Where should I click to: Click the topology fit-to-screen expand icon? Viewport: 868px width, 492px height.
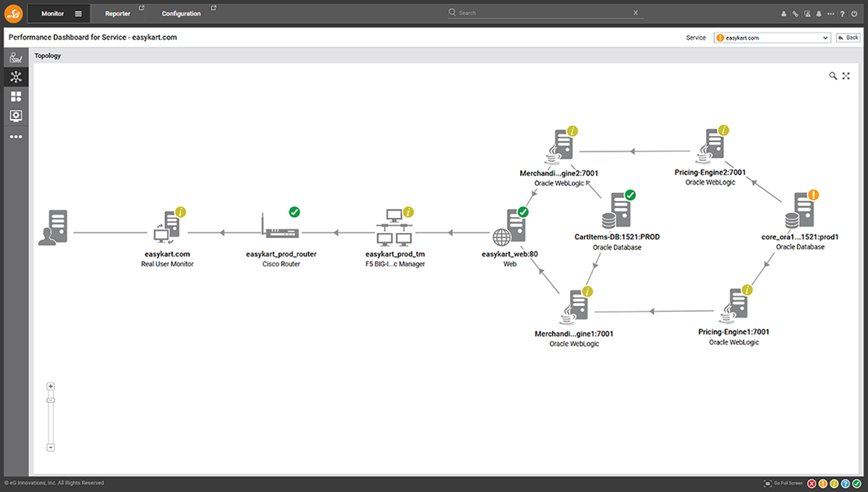[846, 76]
